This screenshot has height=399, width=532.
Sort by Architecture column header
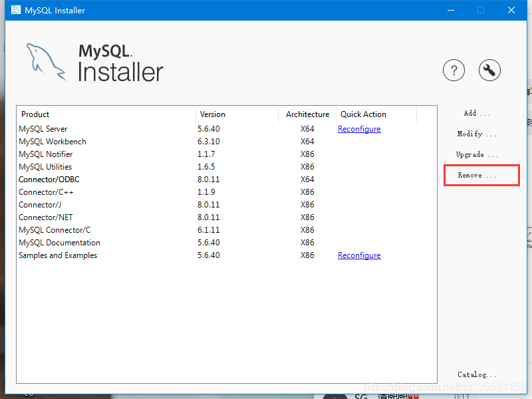tap(307, 114)
